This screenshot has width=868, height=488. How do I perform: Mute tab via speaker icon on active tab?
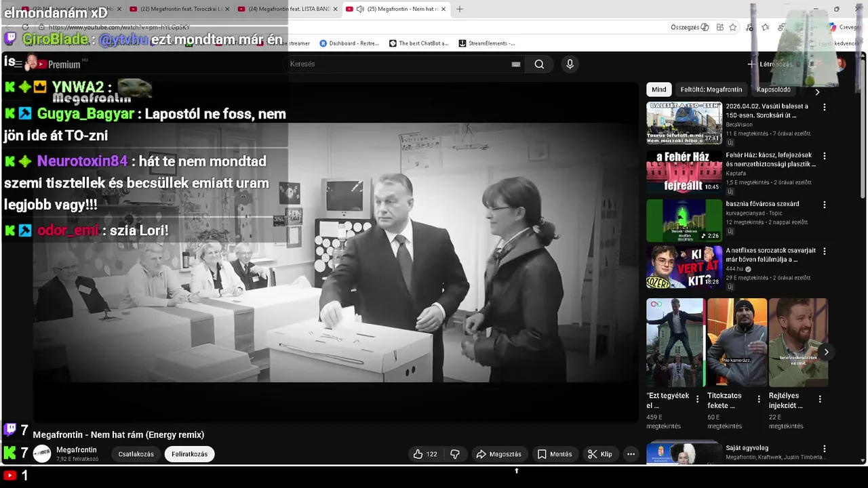click(x=360, y=9)
